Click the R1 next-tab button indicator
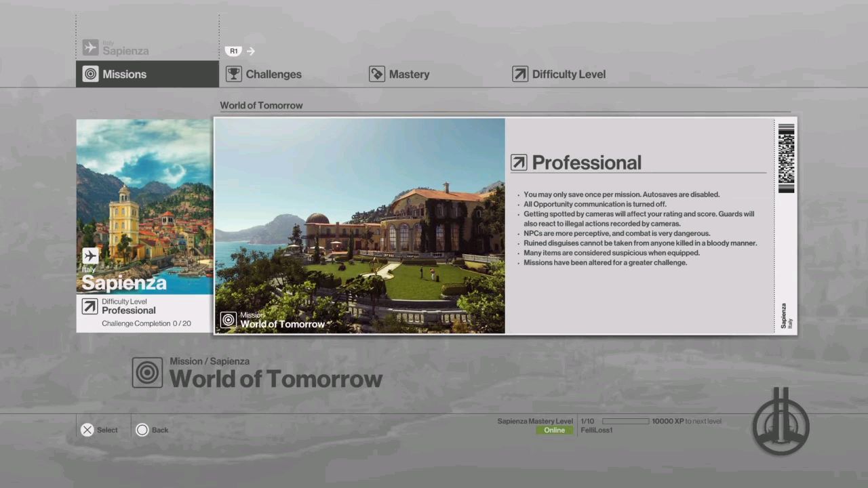The height and width of the screenshot is (488, 868). 233,51
